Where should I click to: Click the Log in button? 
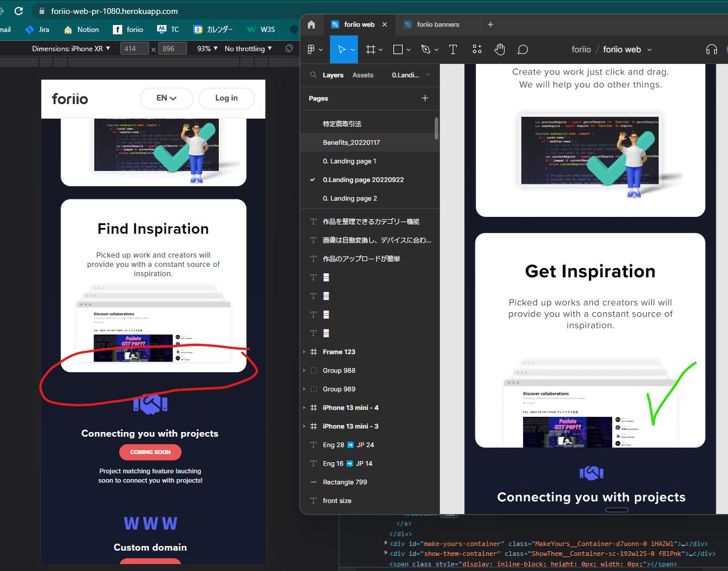(226, 98)
